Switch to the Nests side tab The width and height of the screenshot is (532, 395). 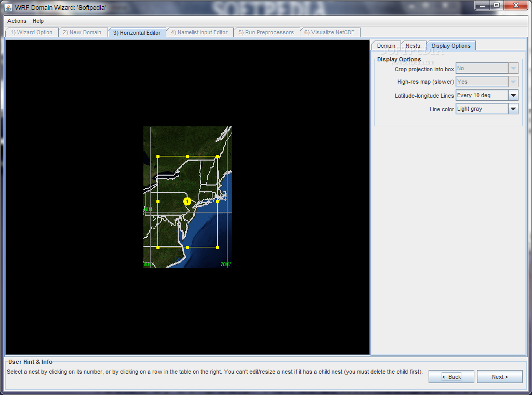[x=413, y=45]
